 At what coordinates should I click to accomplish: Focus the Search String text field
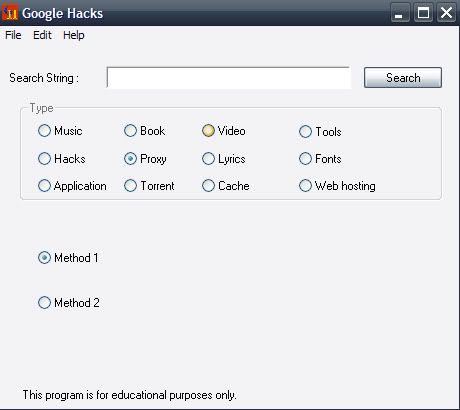229,78
